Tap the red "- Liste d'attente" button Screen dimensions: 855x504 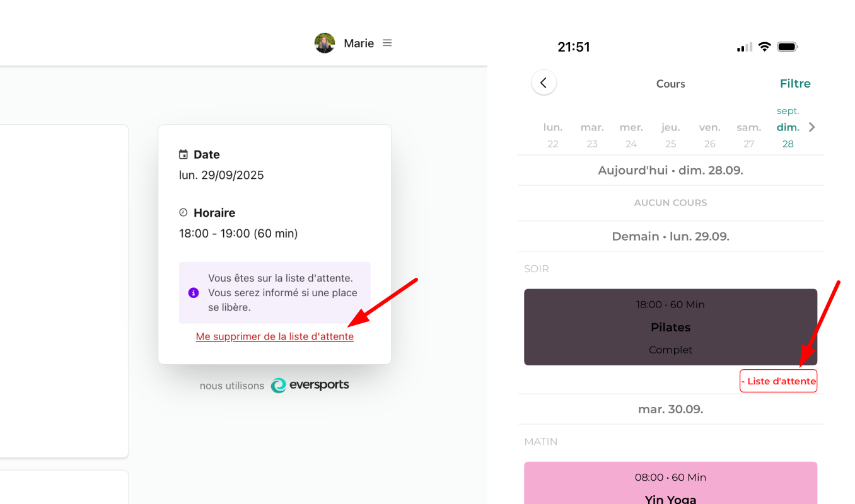[x=778, y=381]
